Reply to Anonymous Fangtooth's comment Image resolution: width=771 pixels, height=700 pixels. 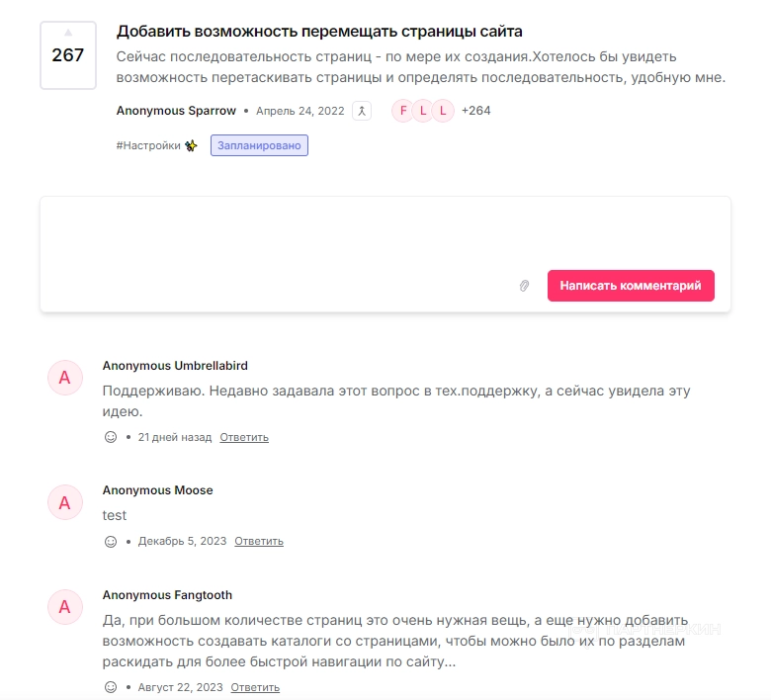[x=255, y=687]
